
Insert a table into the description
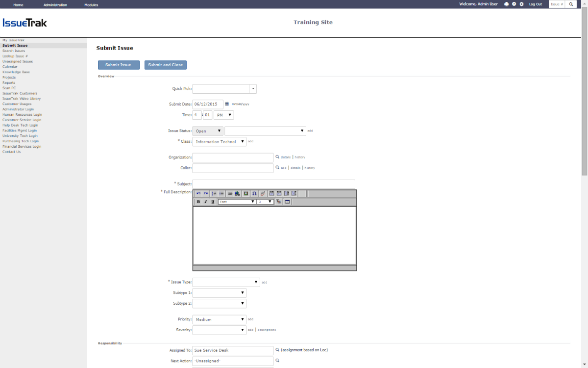click(x=287, y=202)
